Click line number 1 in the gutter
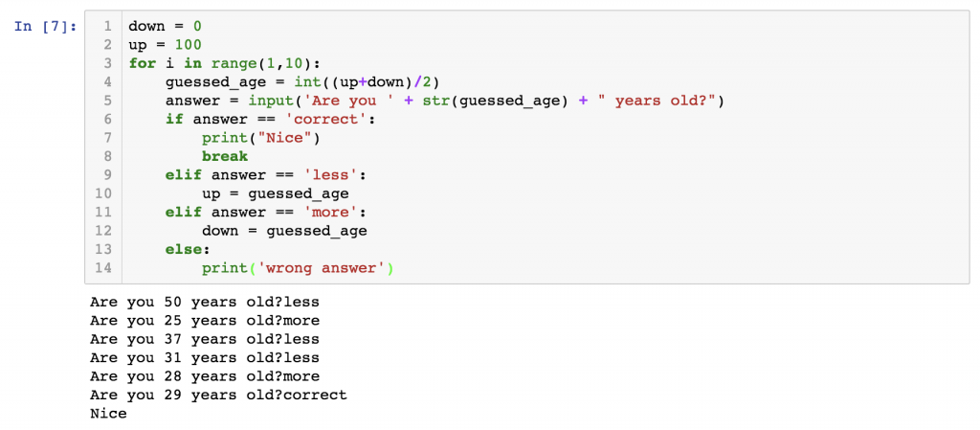980x430 pixels. point(108,26)
